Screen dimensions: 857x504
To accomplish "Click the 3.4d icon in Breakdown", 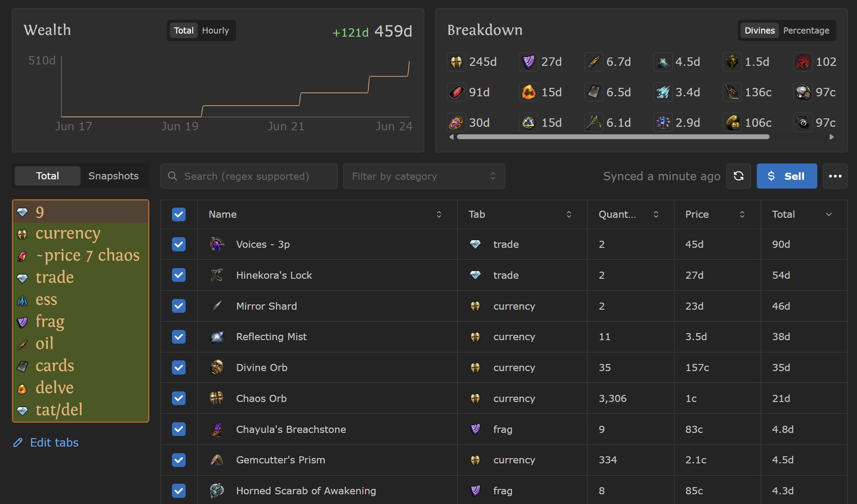I will coord(663,92).
